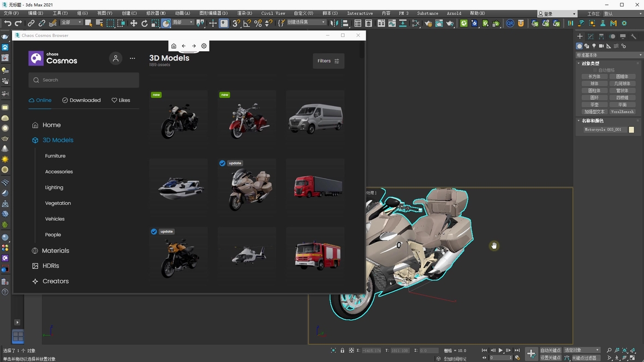
Task: Toggle Auto Key (自动关键点) mode
Action: click(x=551, y=351)
